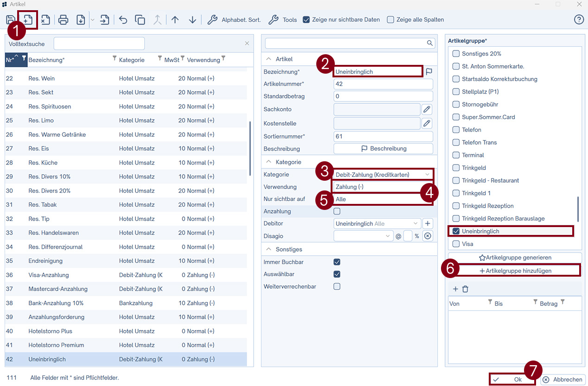Click the print icon in the toolbar
588x386 pixels.
[64, 20]
